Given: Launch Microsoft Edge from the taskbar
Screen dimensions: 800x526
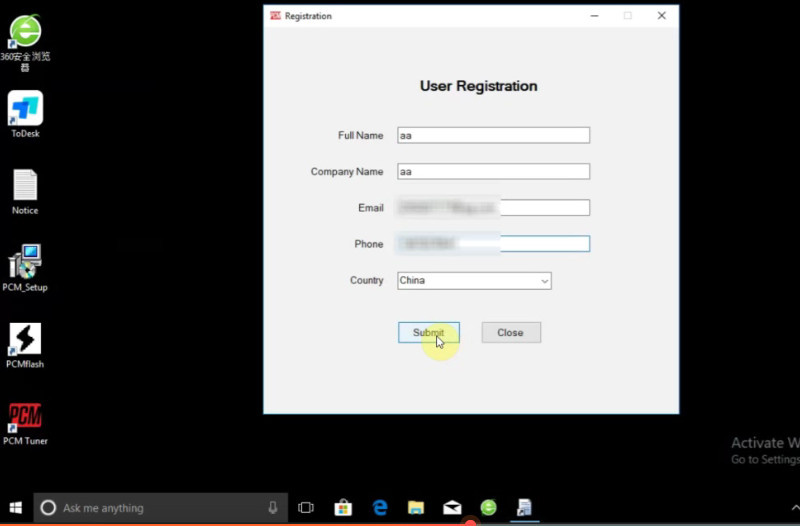Looking at the screenshot, I should click(x=380, y=508).
